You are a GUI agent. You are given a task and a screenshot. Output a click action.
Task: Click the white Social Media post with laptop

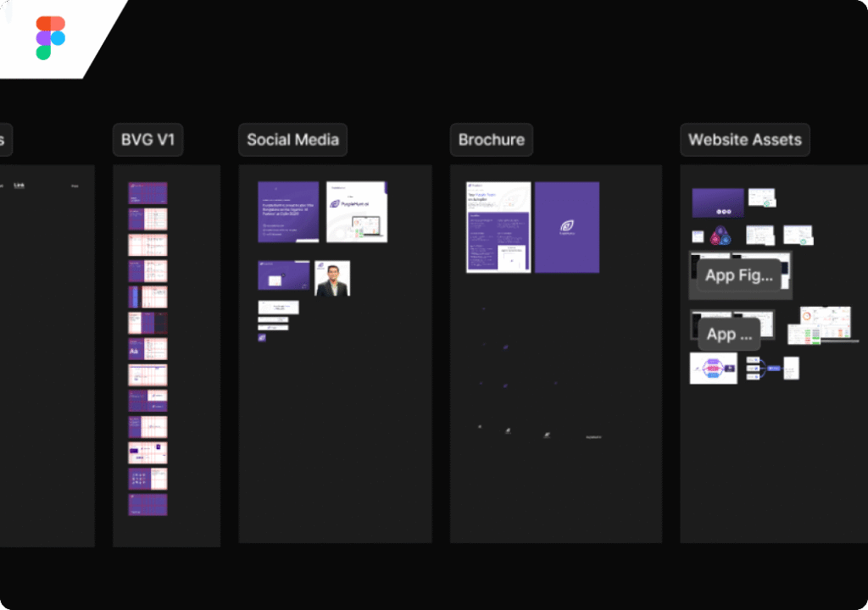[x=357, y=212]
